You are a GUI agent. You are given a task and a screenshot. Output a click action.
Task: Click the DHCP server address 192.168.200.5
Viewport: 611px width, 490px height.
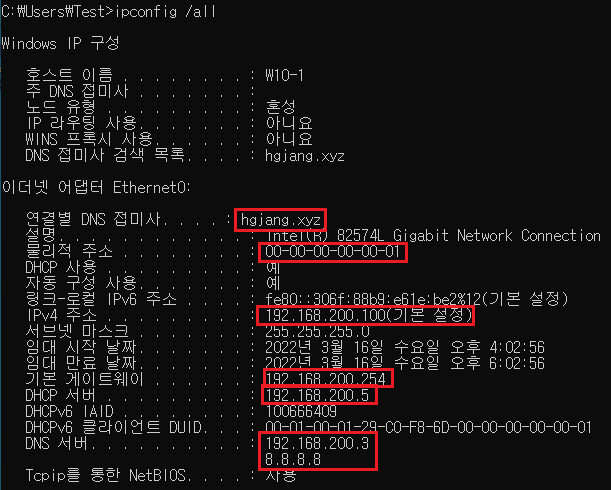point(317,395)
